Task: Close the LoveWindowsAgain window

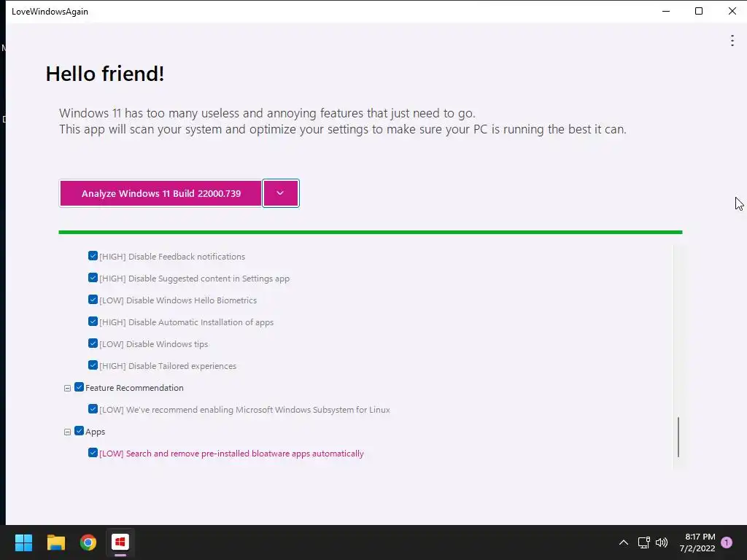Action: click(x=732, y=11)
